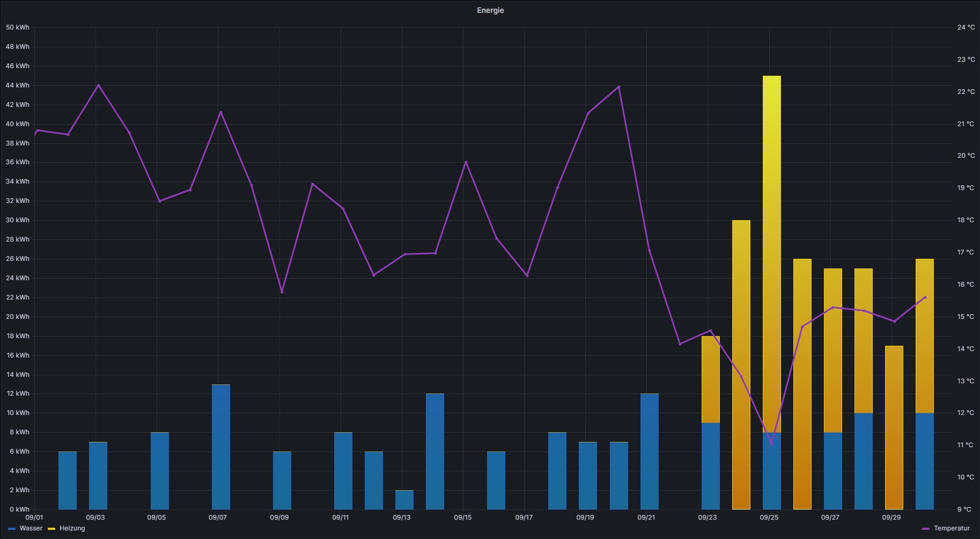Screen dimensions: 980x539
Task: Click the blue Wasser bar on 09/05
Action: coord(159,471)
